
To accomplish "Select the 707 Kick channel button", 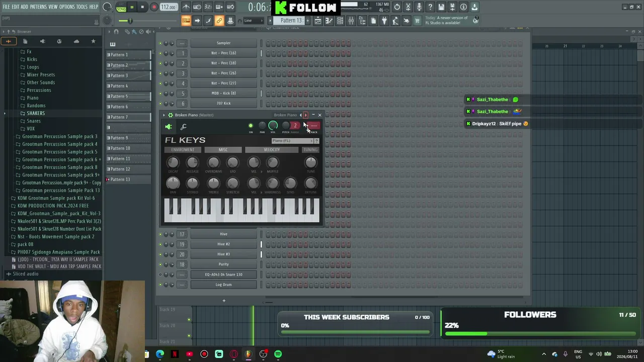I will pos(223,104).
